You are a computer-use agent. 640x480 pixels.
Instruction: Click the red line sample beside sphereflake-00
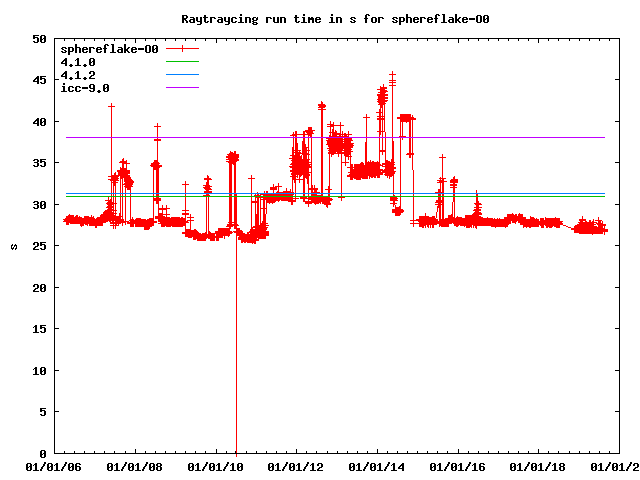coord(182,49)
